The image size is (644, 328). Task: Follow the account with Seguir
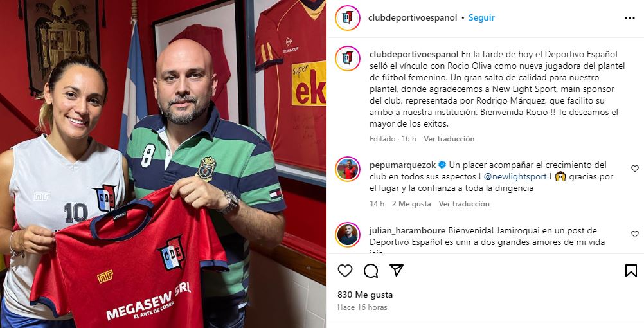click(x=481, y=17)
